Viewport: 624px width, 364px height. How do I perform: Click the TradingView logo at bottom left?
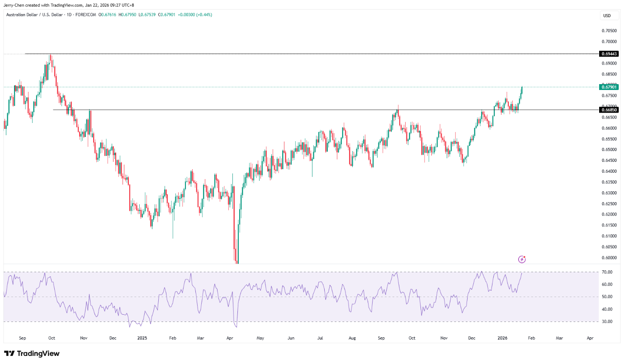32,354
